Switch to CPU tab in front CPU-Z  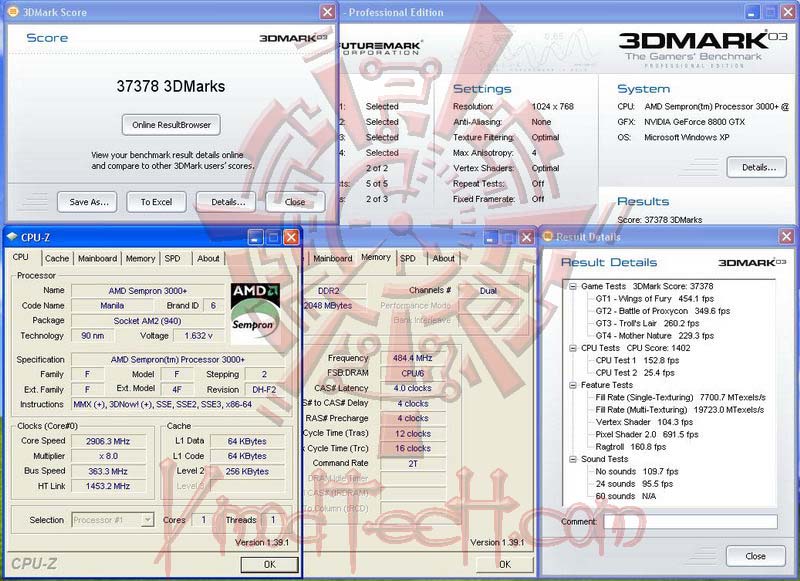(21, 257)
